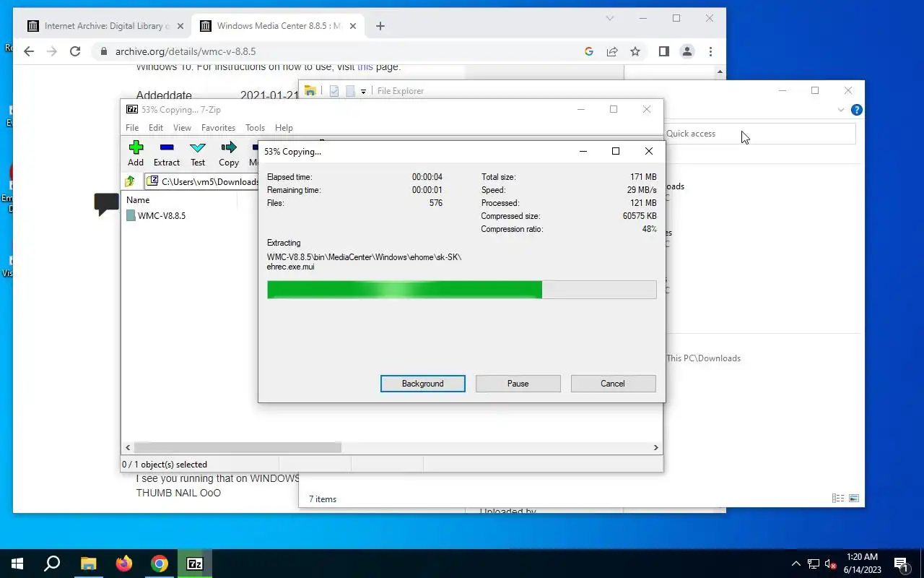
Task: Select the WMC-V8.8.5 folder in 7-Zip list
Action: tap(162, 215)
